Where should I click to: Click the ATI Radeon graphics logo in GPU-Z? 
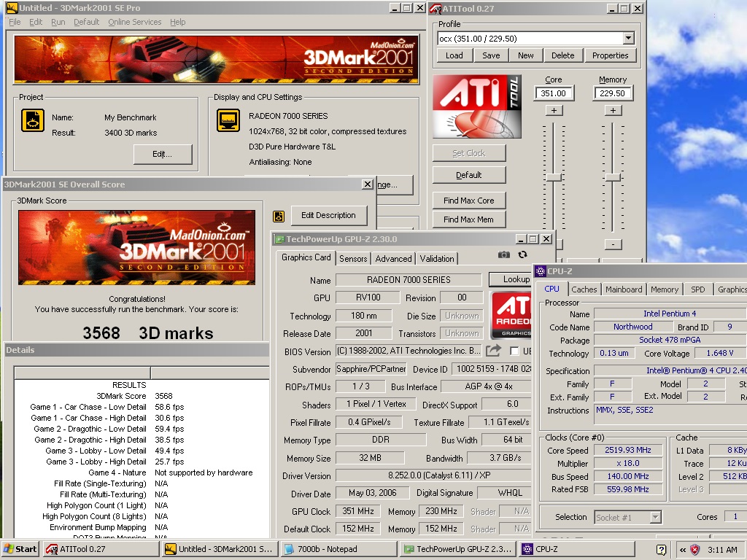point(511,315)
